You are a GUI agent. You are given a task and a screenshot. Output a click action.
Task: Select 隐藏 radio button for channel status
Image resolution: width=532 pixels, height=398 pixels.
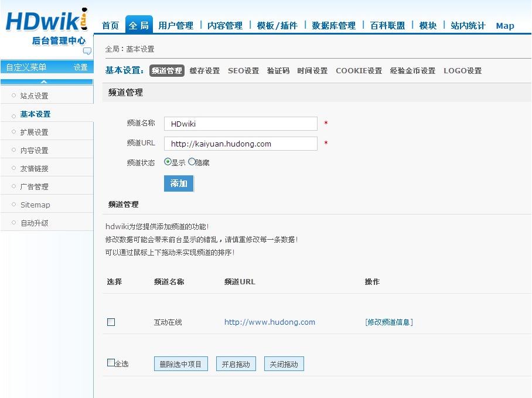click(192, 162)
